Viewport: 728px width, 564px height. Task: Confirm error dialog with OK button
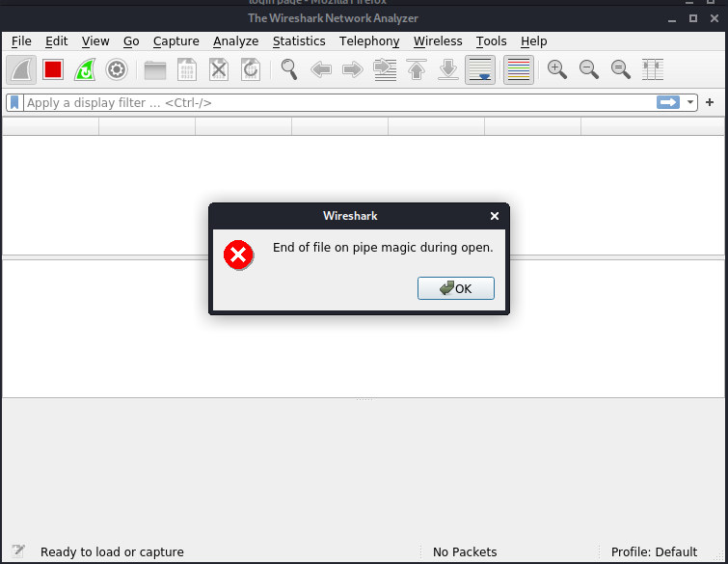click(x=456, y=288)
